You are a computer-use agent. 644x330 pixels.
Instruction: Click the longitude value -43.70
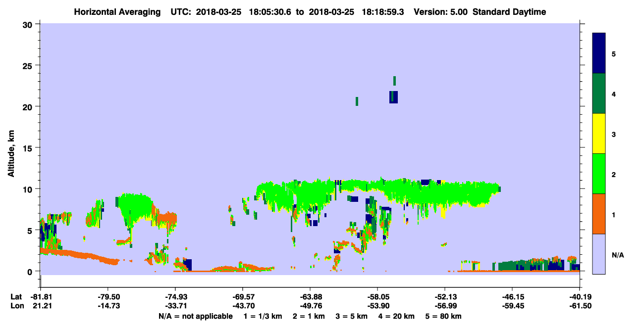(242, 305)
